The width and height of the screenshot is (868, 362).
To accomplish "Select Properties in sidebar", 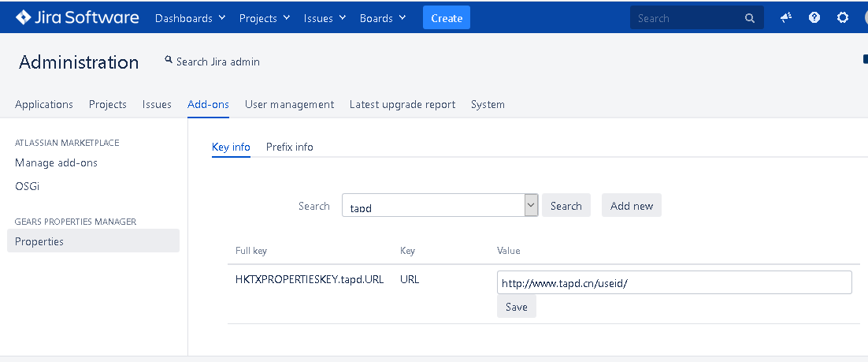I will click(93, 241).
